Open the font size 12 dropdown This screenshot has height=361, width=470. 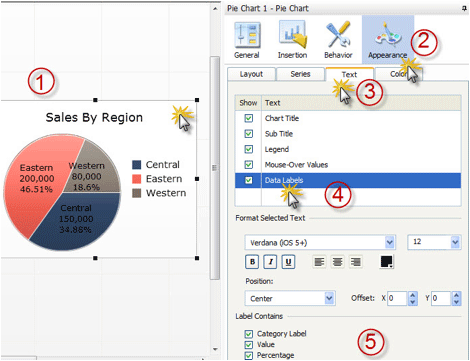click(x=434, y=242)
